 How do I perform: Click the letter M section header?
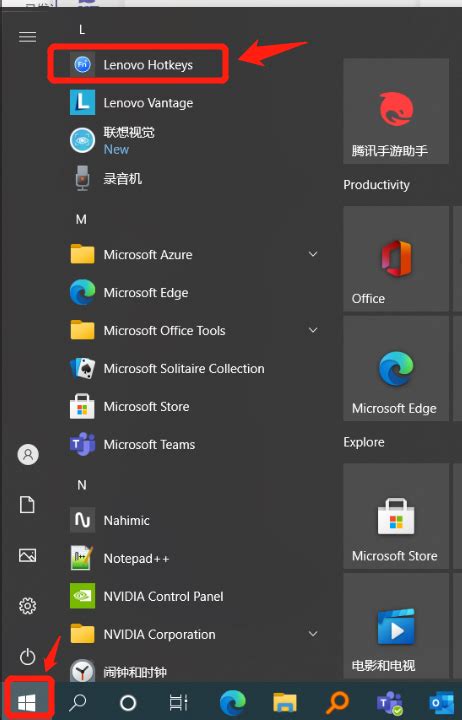pos(81,219)
